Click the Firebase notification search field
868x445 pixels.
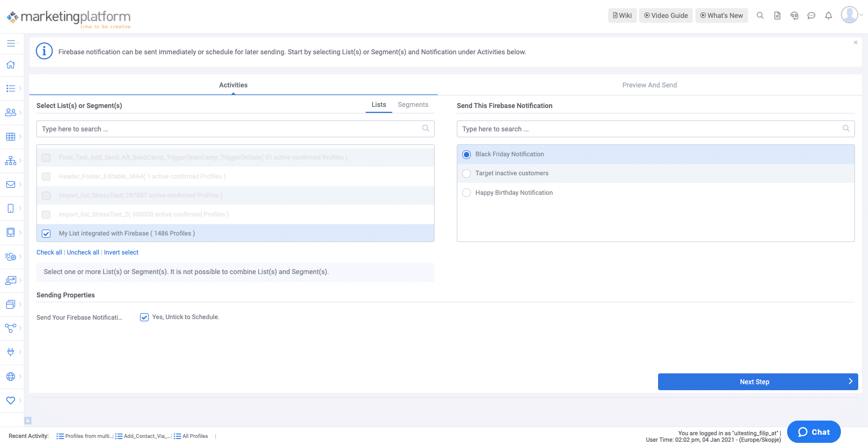click(x=655, y=129)
